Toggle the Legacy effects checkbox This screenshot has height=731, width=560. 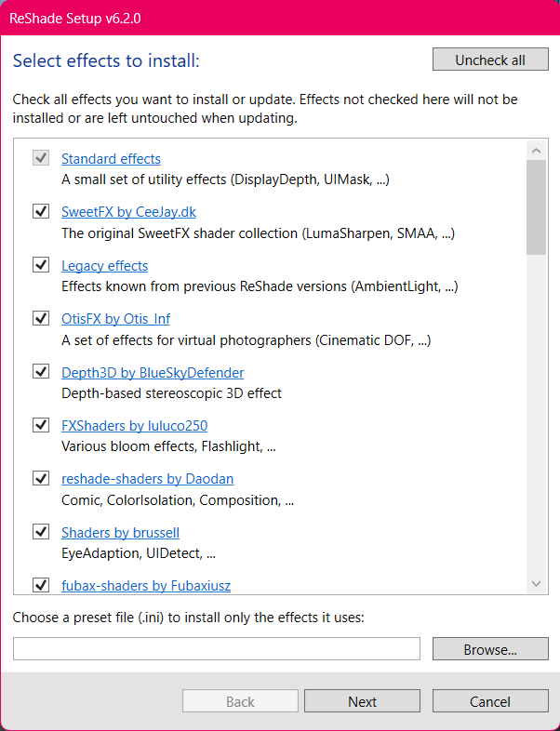click(x=41, y=265)
